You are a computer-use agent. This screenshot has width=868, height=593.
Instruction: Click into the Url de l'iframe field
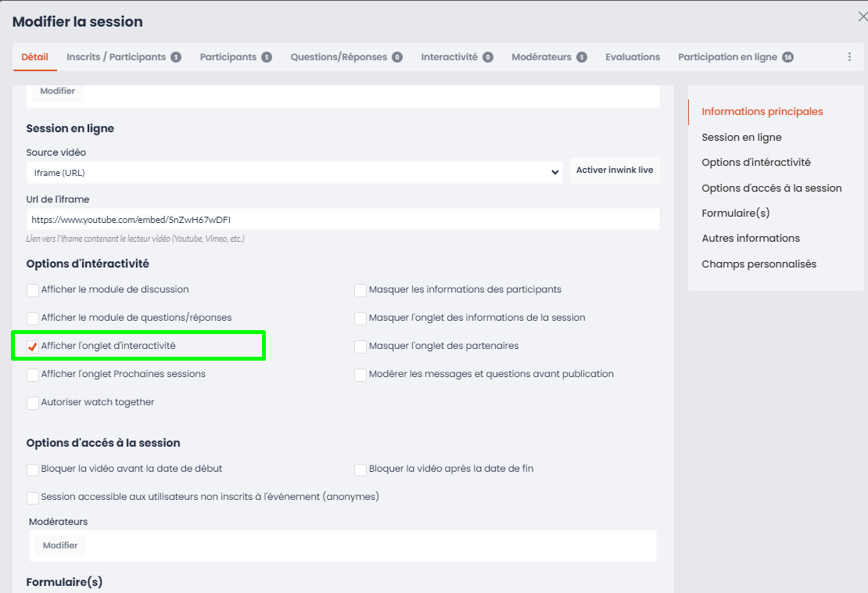pos(343,220)
